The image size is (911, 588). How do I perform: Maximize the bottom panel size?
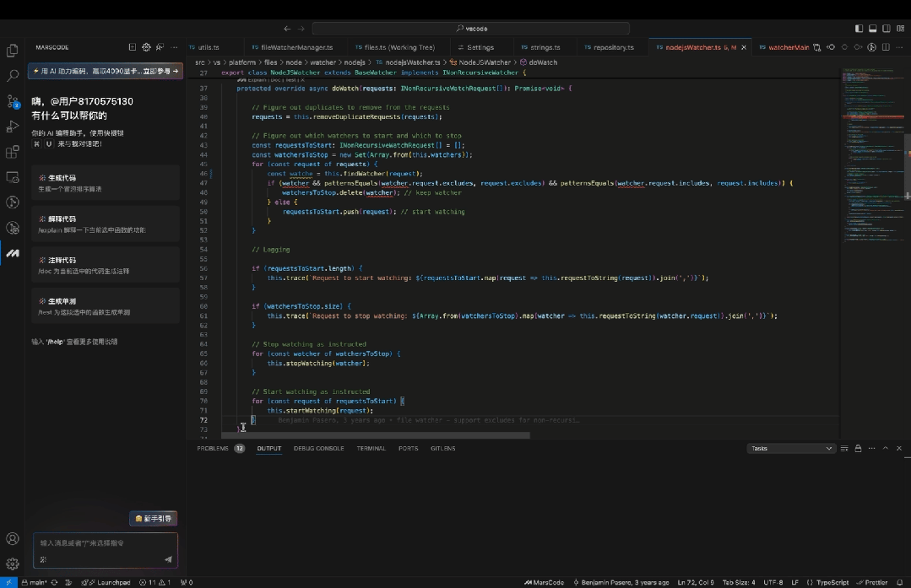click(x=886, y=448)
